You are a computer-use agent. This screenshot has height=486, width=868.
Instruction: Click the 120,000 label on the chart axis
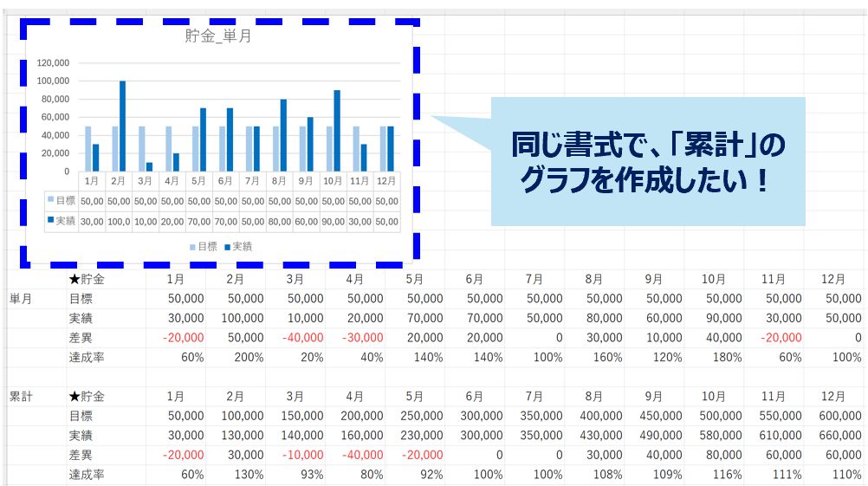(53, 62)
